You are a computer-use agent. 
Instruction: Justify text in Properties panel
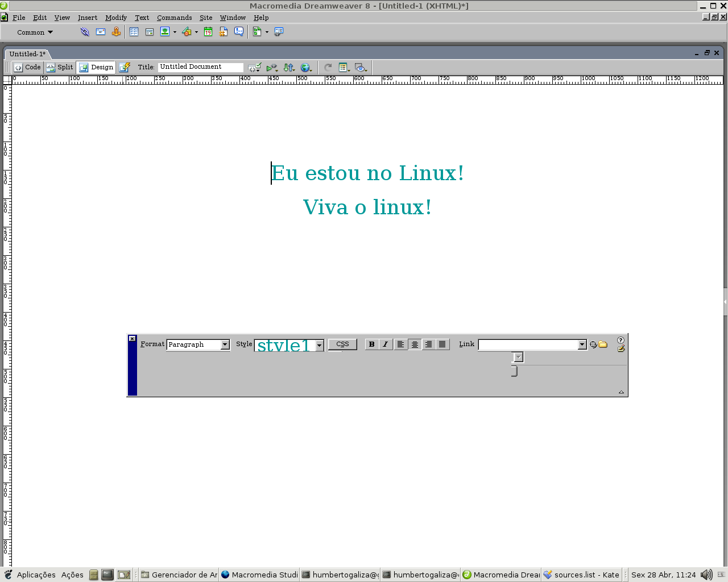point(442,344)
